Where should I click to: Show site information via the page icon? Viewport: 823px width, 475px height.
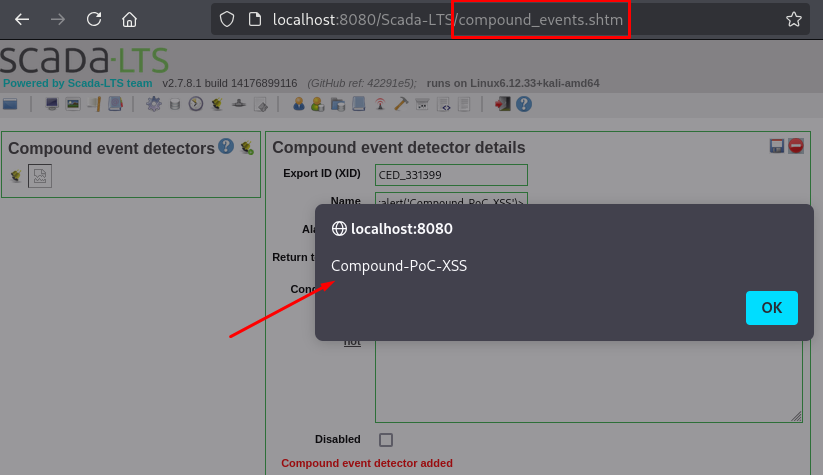pos(255,19)
